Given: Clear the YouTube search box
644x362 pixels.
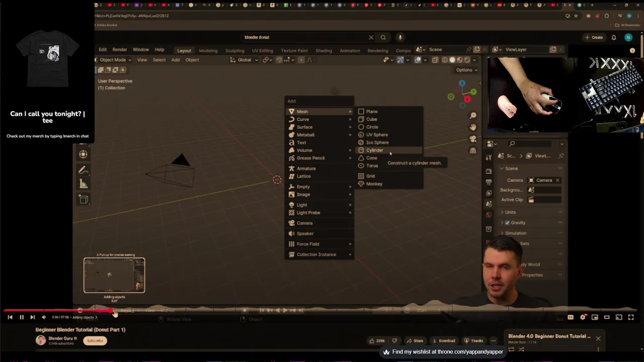Looking at the screenshot, I should click(x=371, y=37).
